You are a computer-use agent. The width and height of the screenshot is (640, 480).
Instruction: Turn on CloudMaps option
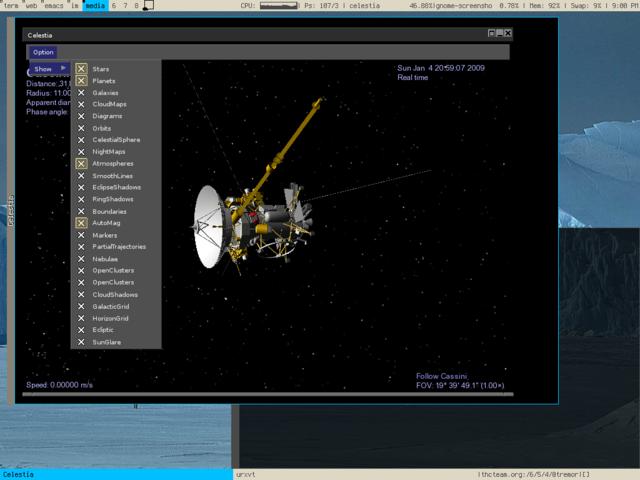(81, 104)
